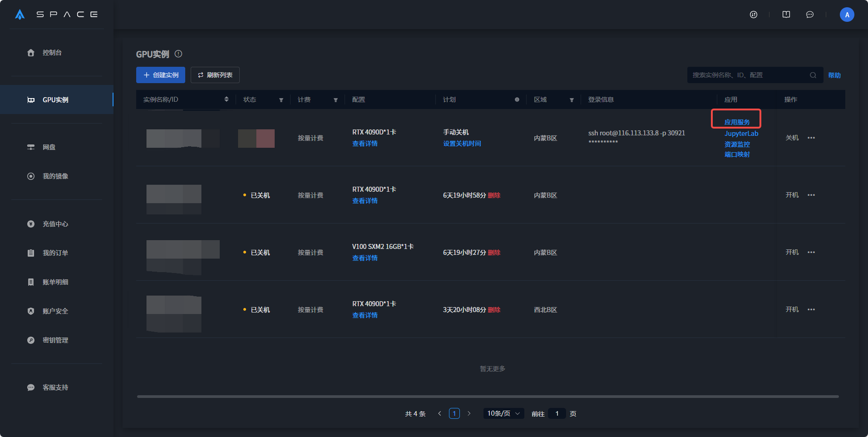The image size is (868, 437).
Task: Click the horizontal table scrollbar
Action: (x=488, y=397)
